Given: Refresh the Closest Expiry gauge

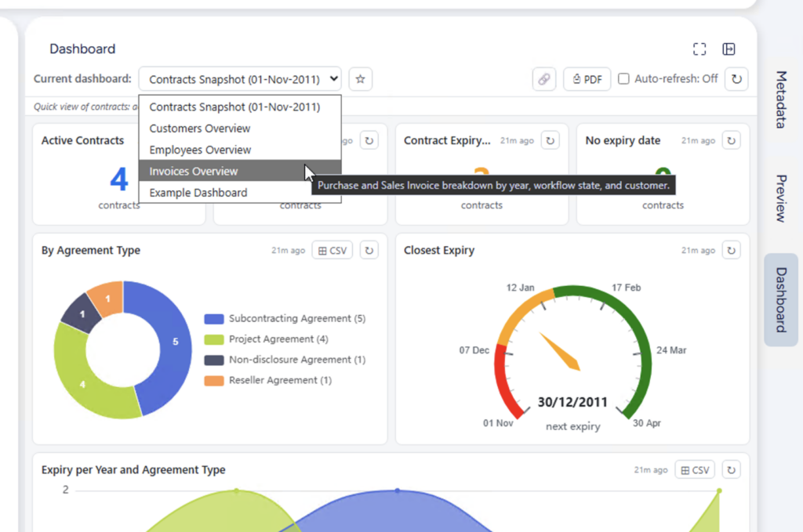Looking at the screenshot, I should 732,251.
